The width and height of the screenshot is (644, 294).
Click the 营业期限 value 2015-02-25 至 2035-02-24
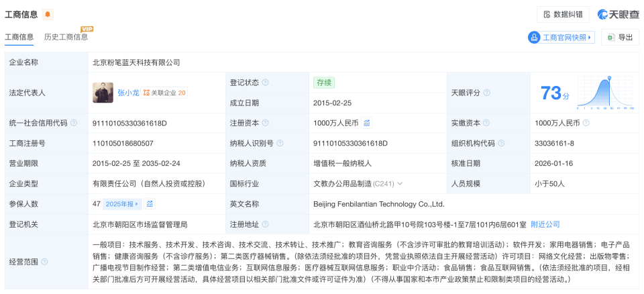coord(136,163)
